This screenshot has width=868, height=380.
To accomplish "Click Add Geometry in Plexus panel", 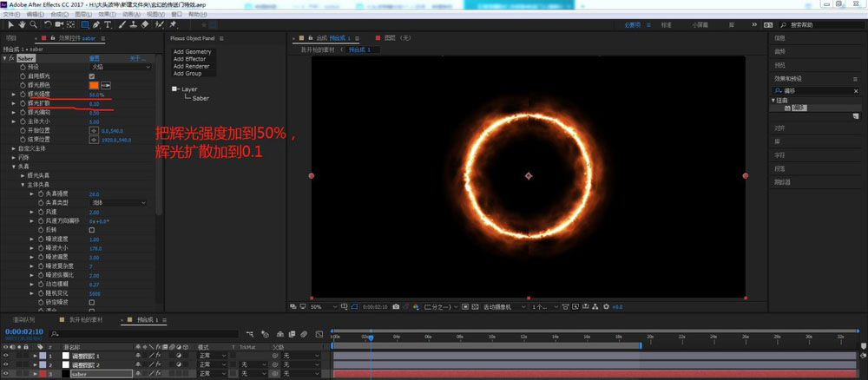I will click(192, 51).
